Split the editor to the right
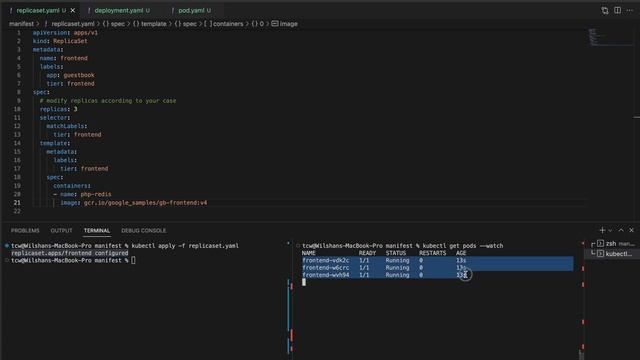The height and width of the screenshot is (360, 640). [618, 10]
